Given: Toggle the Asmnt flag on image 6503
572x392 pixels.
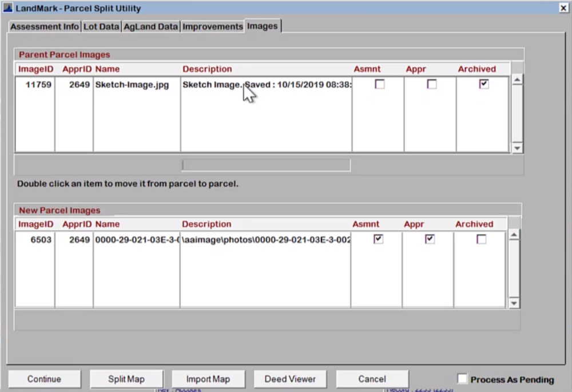Looking at the screenshot, I should (x=378, y=239).
